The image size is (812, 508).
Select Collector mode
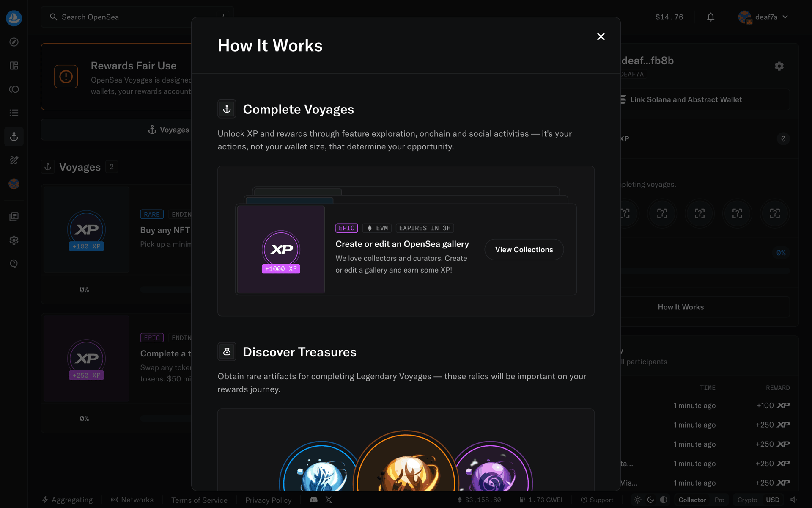point(692,500)
